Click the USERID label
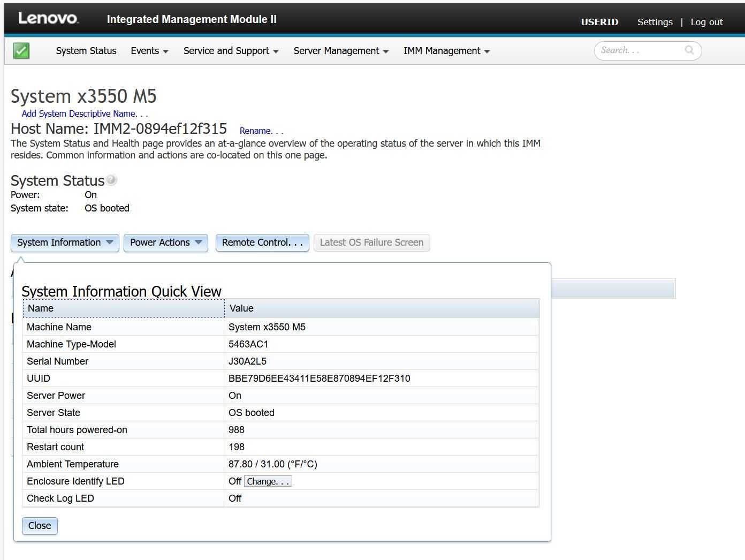Image resolution: width=745 pixels, height=560 pixels. point(599,22)
